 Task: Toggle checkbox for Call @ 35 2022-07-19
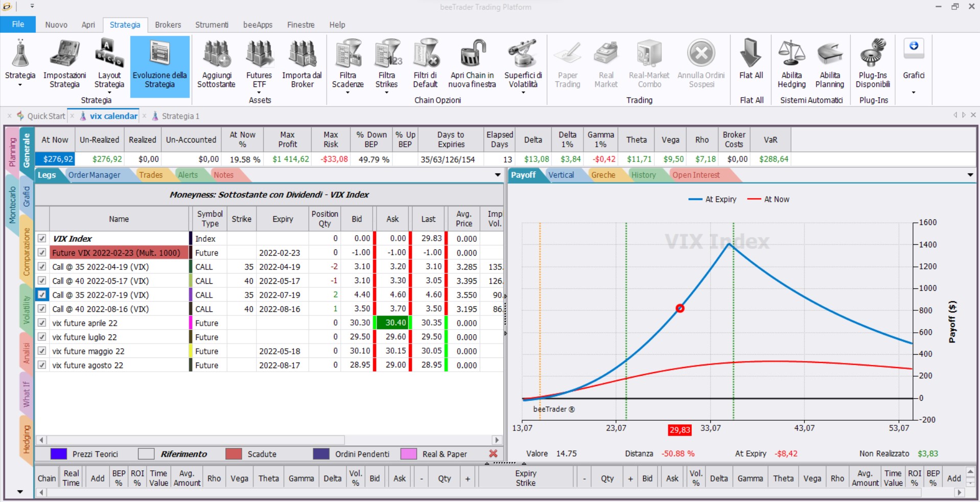[42, 294]
